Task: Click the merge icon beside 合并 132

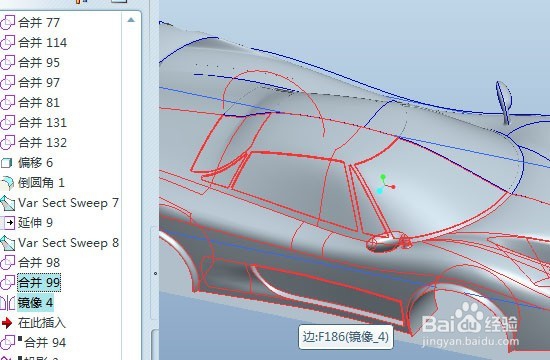Action: [x=7, y=143]
